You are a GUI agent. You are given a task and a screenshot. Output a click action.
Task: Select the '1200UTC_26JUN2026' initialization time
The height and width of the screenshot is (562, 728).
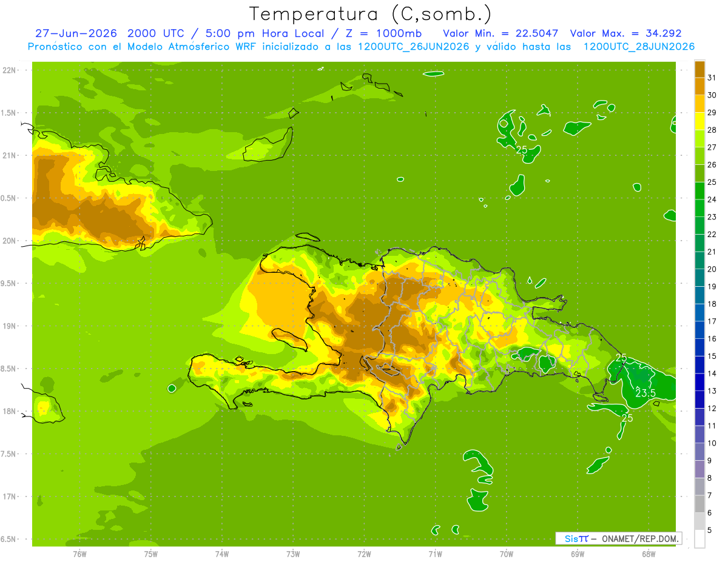(413, 47)
